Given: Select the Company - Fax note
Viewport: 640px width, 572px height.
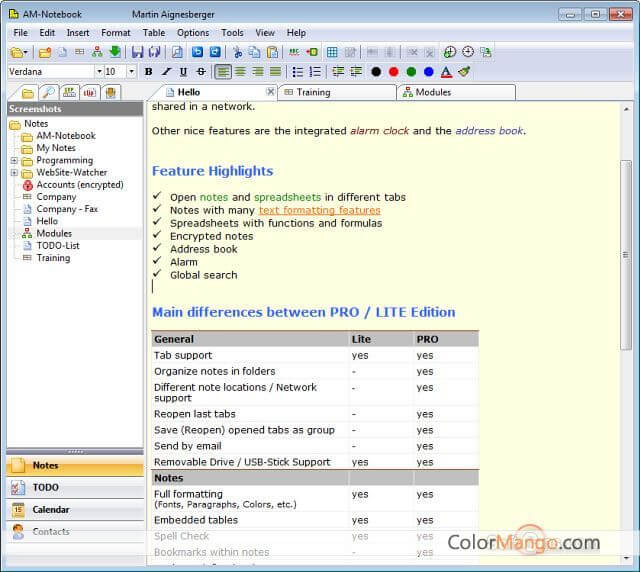Looking at the screenshot, I should click(x=67, y=209).
